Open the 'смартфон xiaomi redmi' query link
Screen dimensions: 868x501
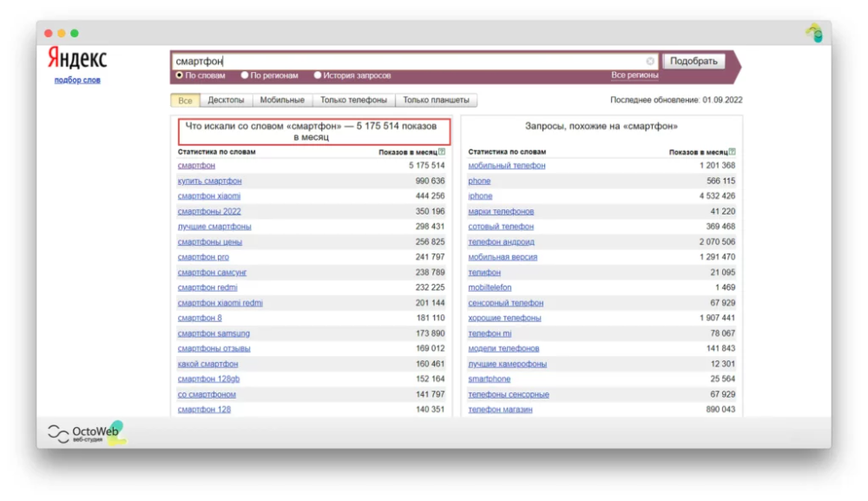click(x=220, y=303)
